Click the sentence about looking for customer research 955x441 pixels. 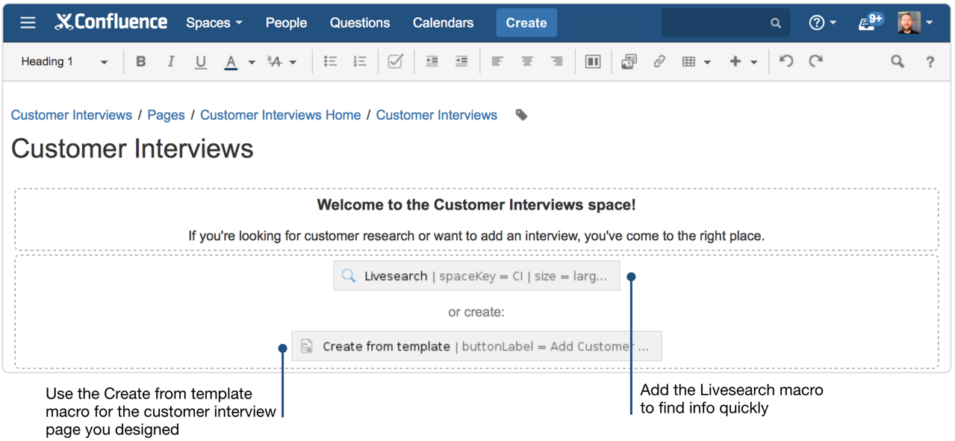pyautogui.click(x=476, y=236)
